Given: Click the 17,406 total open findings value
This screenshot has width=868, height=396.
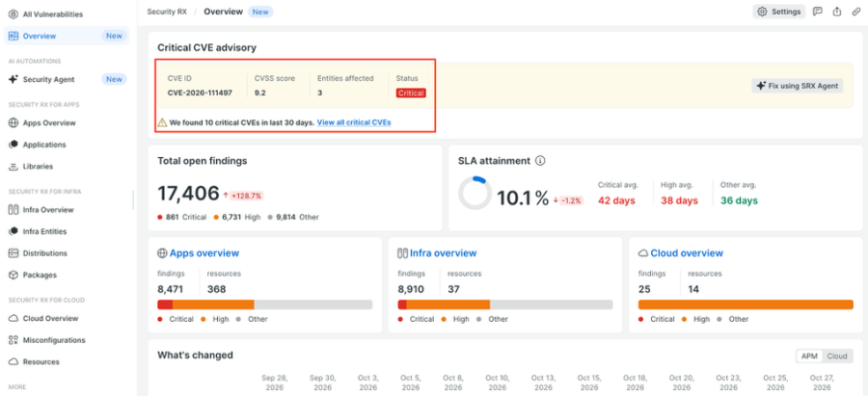Looking at the screenshot, I should pyautogui.click(x=188, y=194).
